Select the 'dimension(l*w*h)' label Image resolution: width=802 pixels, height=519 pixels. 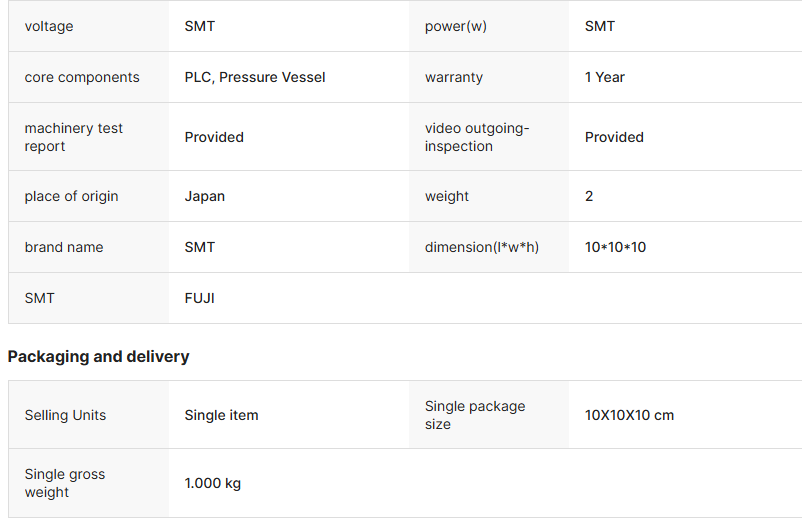click(x=482, y=247)
